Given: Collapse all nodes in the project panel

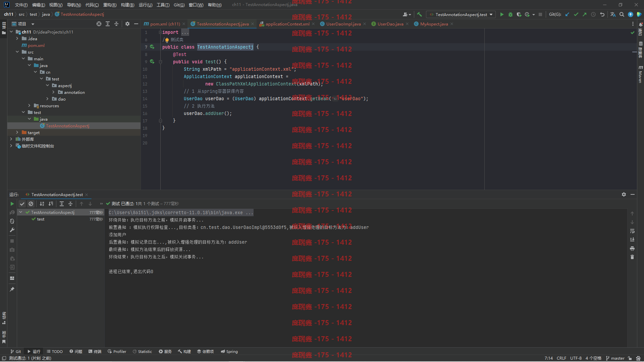Looking at the screenshot, I should pos(116,24).
